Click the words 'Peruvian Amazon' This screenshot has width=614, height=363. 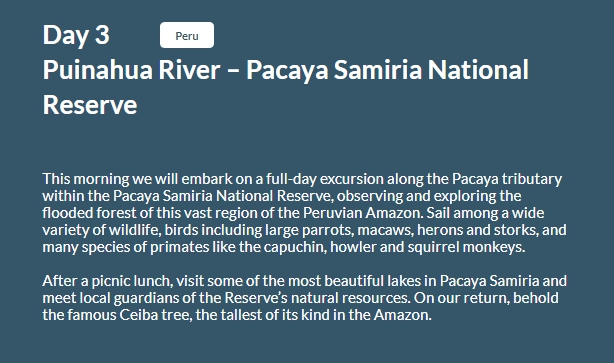point(363,213)
